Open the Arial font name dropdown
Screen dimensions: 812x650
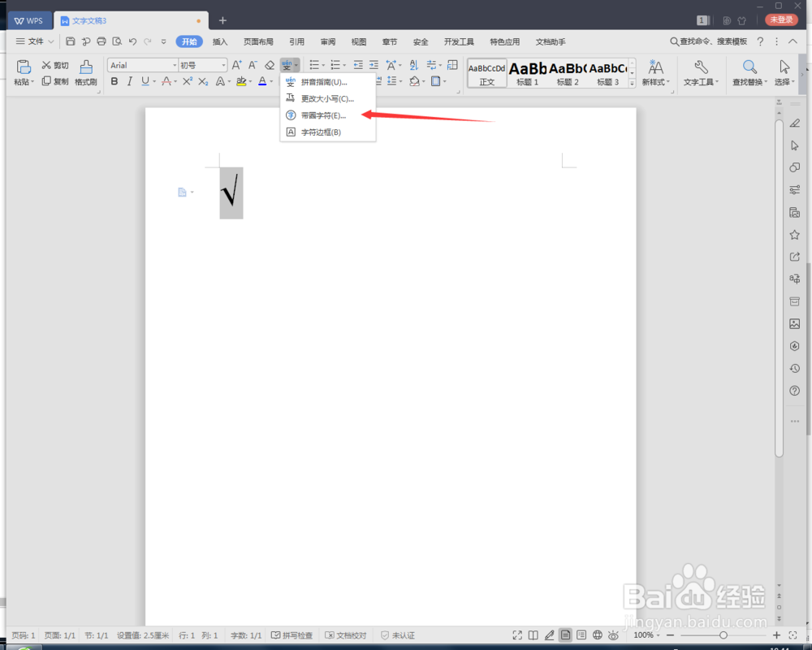click(175, 65)
